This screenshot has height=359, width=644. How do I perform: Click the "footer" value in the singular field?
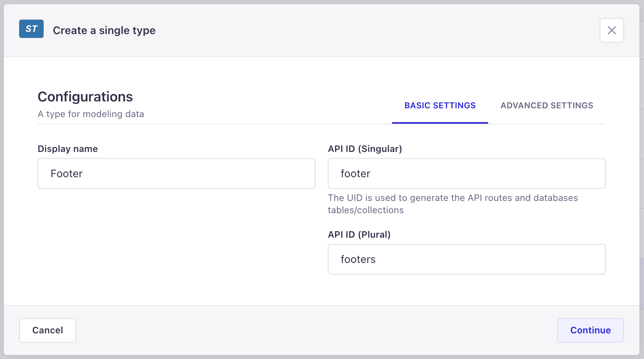coord(355,174)
